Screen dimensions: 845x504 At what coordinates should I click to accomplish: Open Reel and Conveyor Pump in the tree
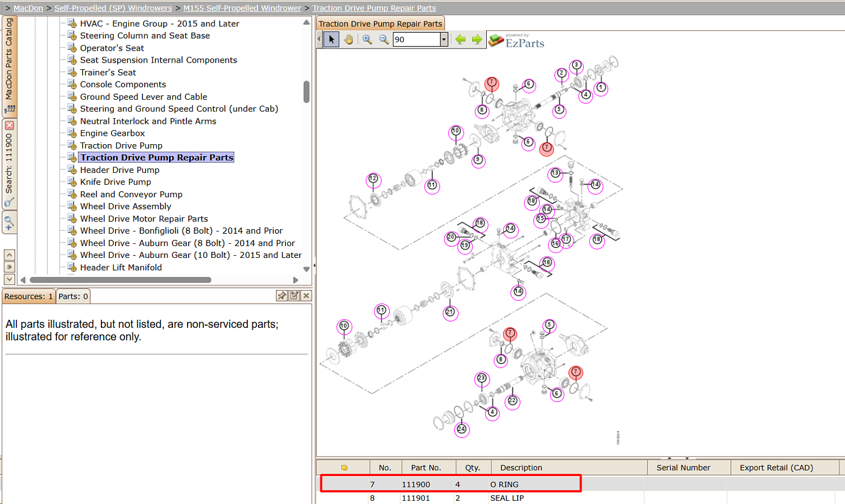131,194
